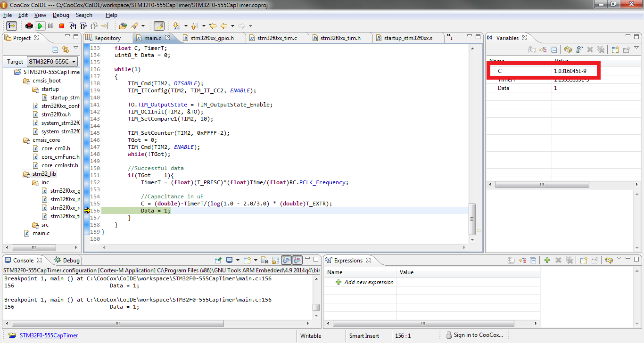Click the green Resume debug button

[40, 26]
